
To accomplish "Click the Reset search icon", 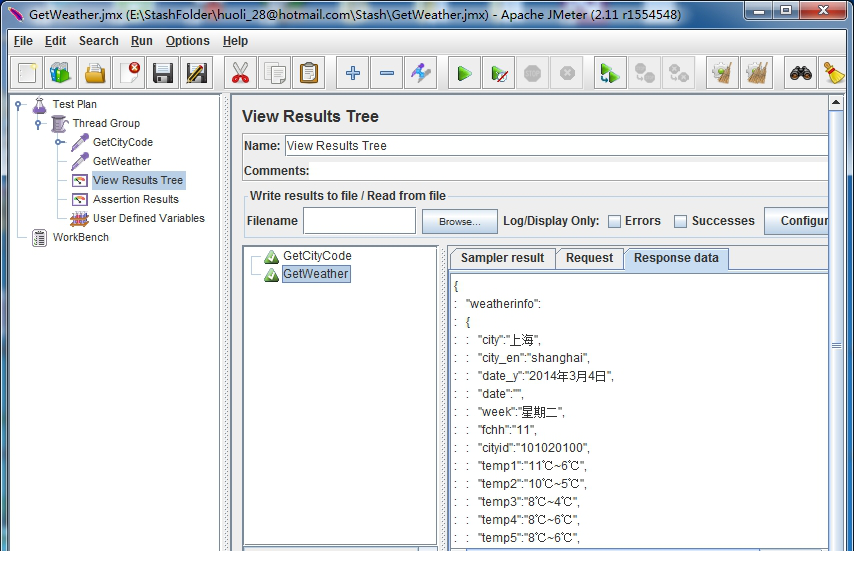I will tap(833, 73).
